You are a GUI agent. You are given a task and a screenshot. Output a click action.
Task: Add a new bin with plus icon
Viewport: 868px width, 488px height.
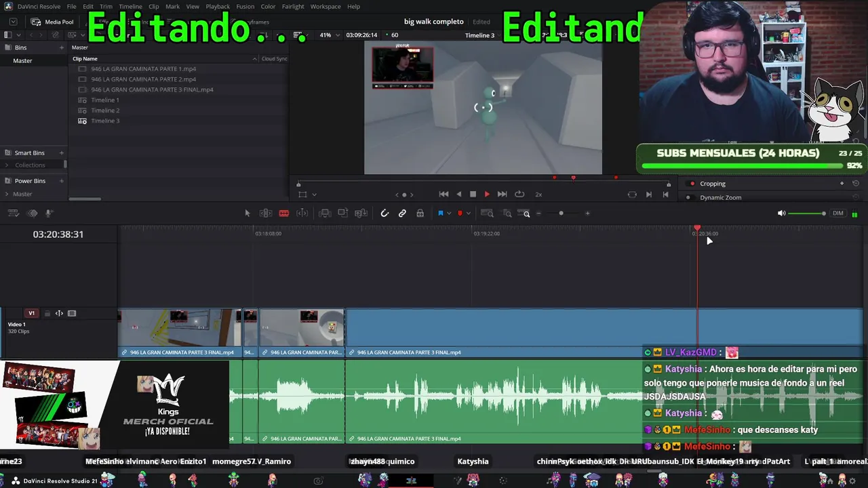62,47
